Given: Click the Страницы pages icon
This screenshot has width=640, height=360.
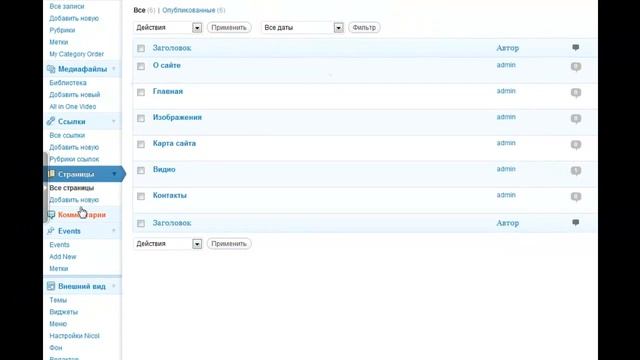Looking at the screenshot, I should point(51,174).
